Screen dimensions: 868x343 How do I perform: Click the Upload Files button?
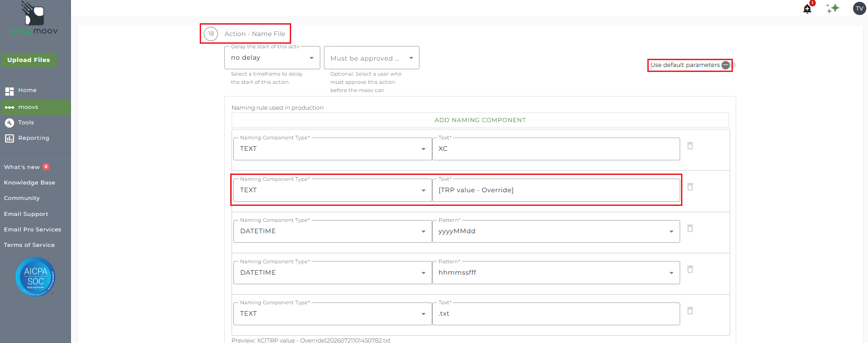click(x=29, y=60)
